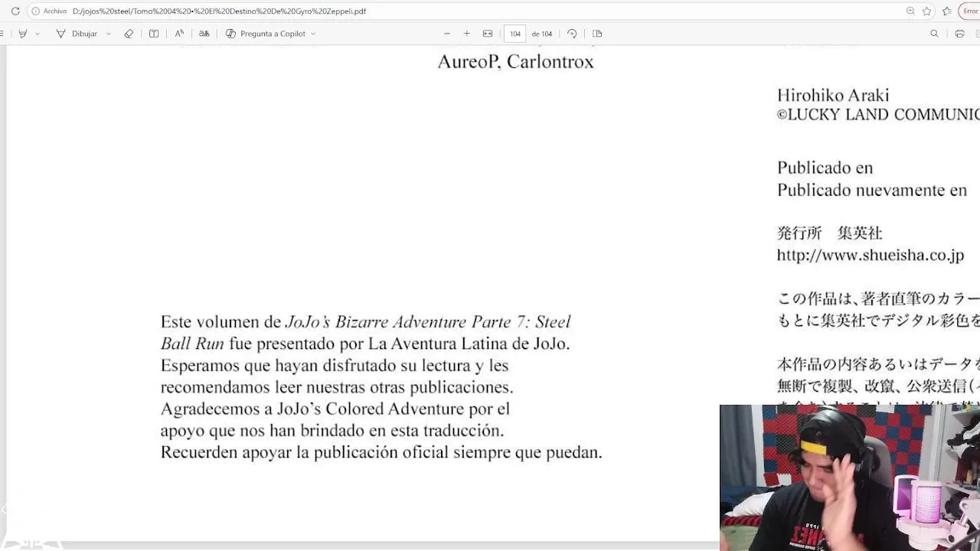Rotate the document with the rotate icon
Image resolution: width=980 pixels, height=551 pixels.
point(572,34)
